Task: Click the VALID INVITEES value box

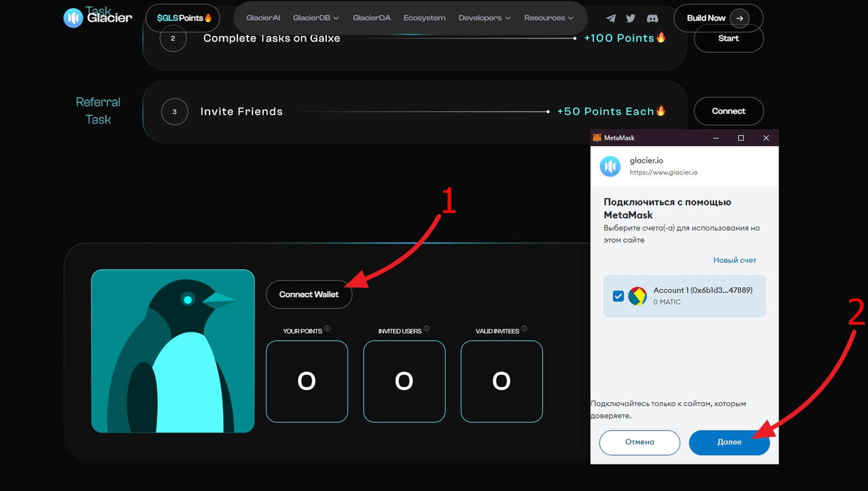Action: click(x=502, y=381)
